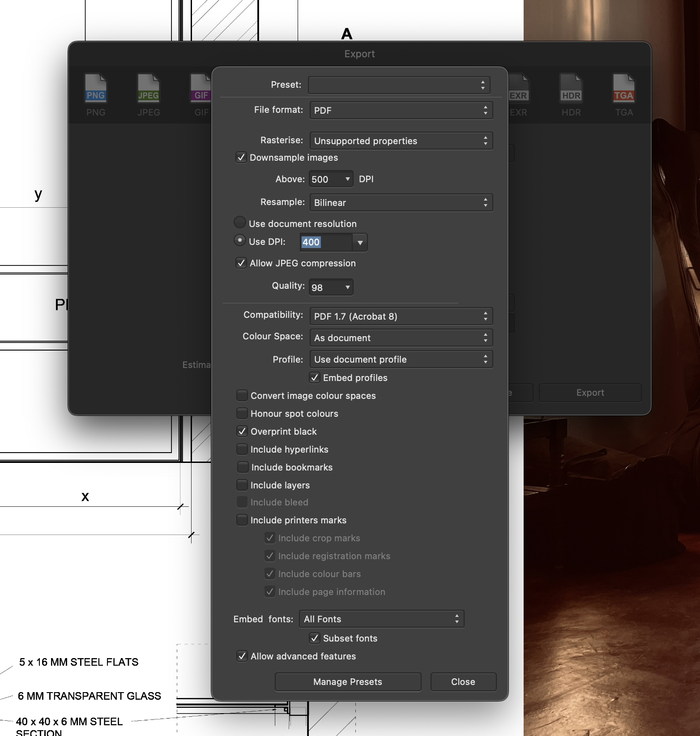Select the TGA format icon

tap(624, 88)
